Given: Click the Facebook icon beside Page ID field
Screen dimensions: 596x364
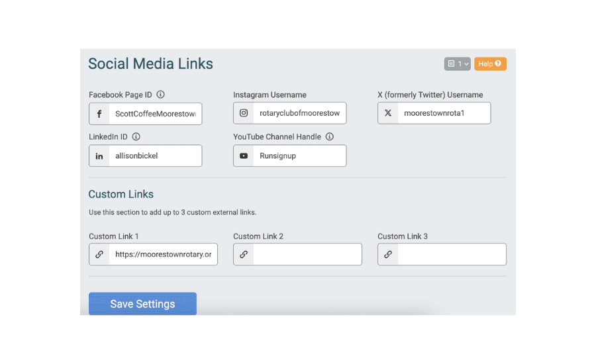Looking at the screenshot, I should (x=99, y=114).
